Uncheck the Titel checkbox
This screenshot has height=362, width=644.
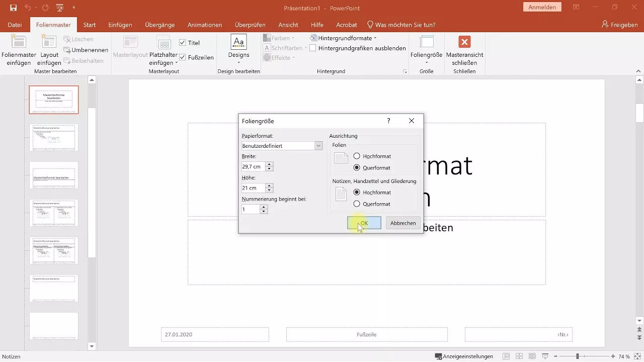click(182, 43)
